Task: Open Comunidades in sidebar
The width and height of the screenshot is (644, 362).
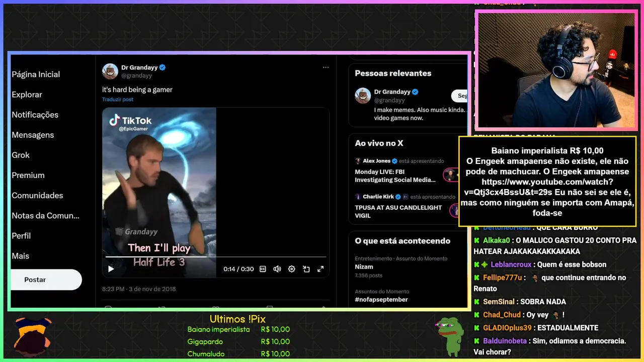Action: point(37,195)
